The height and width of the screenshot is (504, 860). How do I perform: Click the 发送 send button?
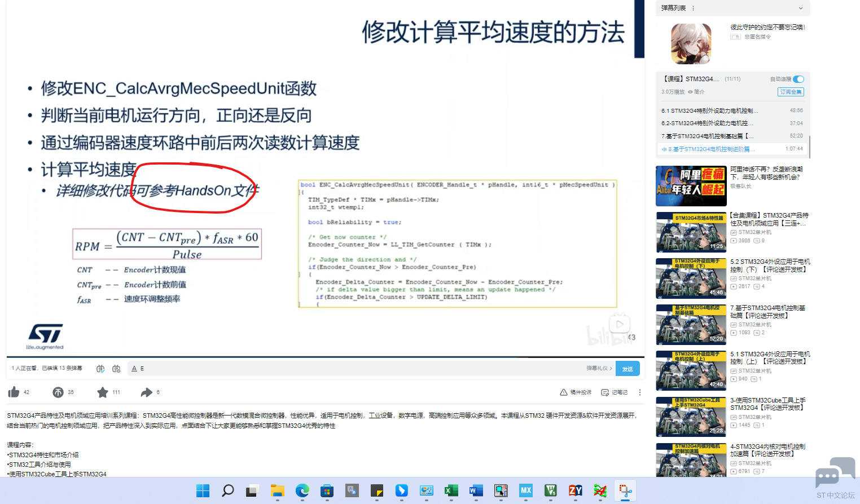(x=628, y=369)
